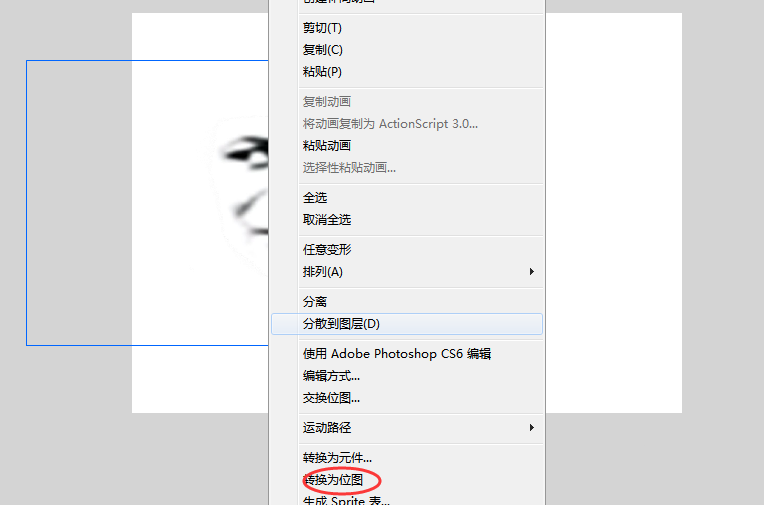The image size is (764, 505).
Task: Click 使用 Adobe Photoshop CS6 编辑
Action: point(407,354)
